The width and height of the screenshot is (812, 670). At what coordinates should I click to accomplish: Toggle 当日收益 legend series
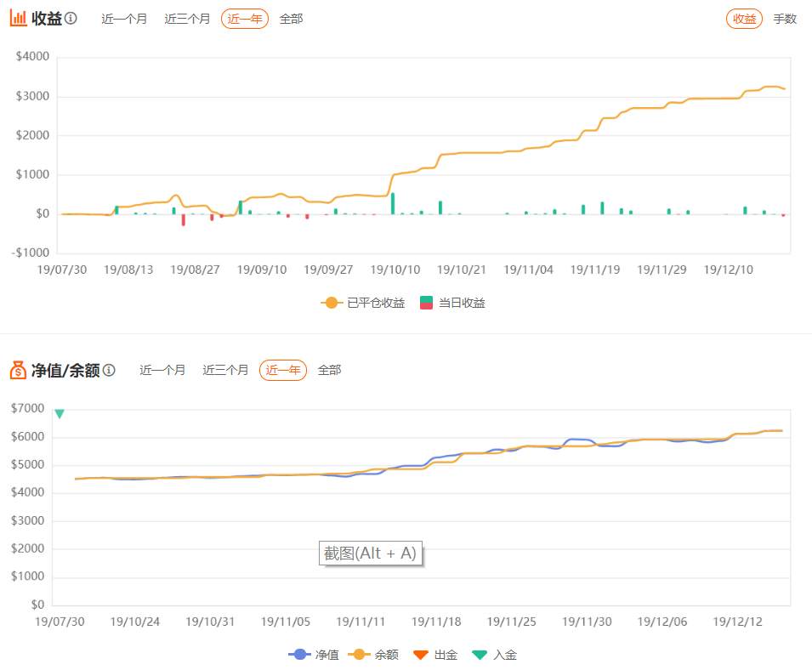point(452,303)
